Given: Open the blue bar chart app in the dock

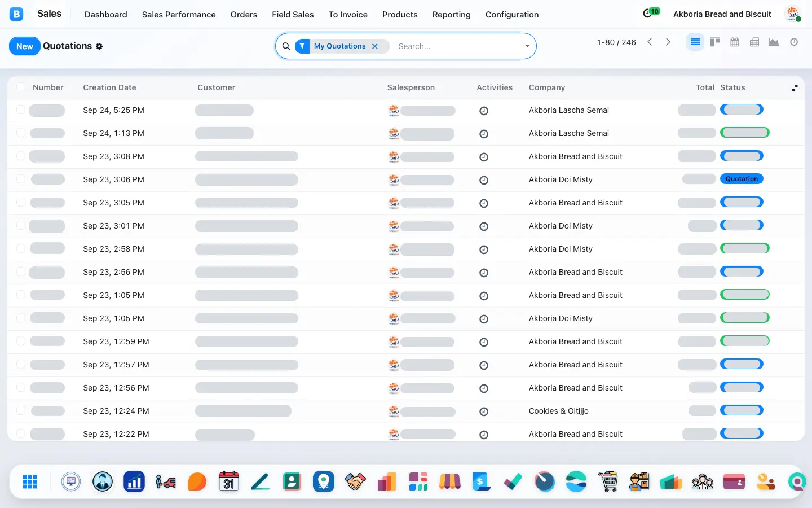Looking at the screenshot, I should point(134,481).
